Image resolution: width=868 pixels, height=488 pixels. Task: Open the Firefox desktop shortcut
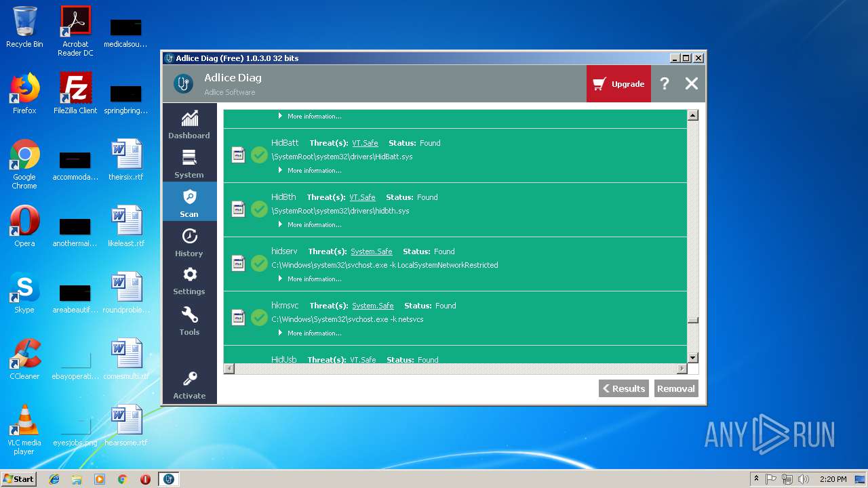point(24,94)
